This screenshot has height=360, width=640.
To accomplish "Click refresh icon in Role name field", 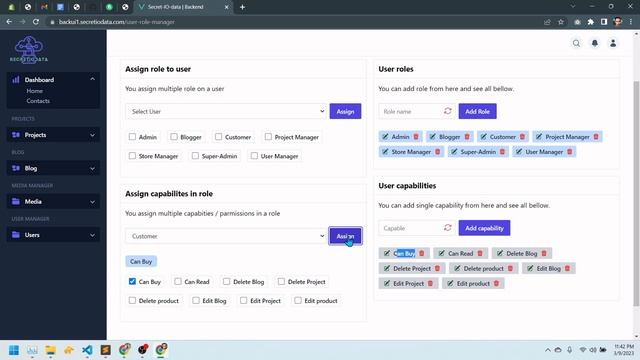I will pyautogui.click(x=448, y=111).
